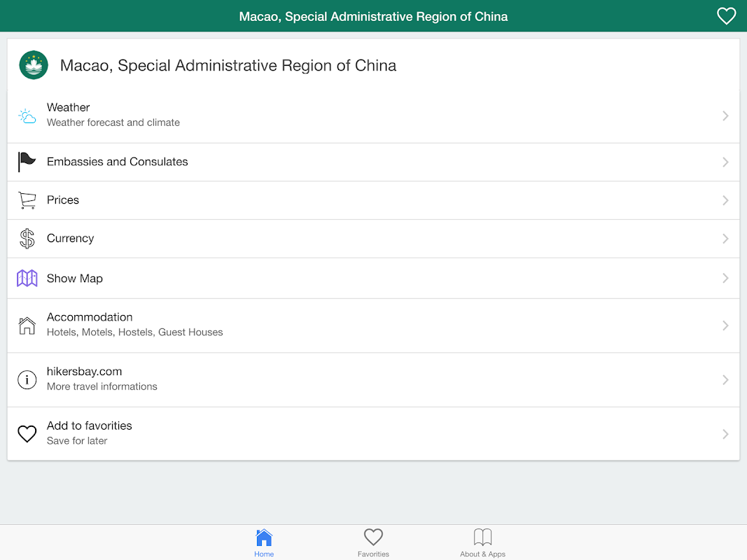Tap the Macao heading next to the flag
Screen dimensions: 747x560
(228, 66)
